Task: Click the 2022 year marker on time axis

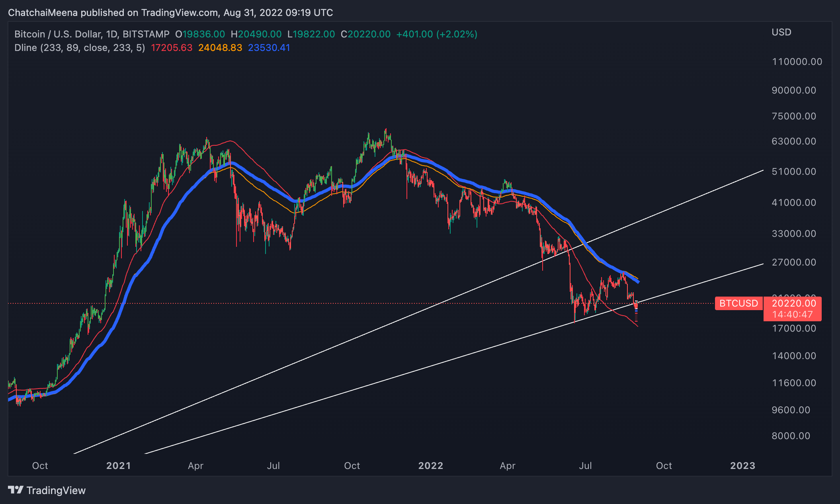Action: [431, 466]
